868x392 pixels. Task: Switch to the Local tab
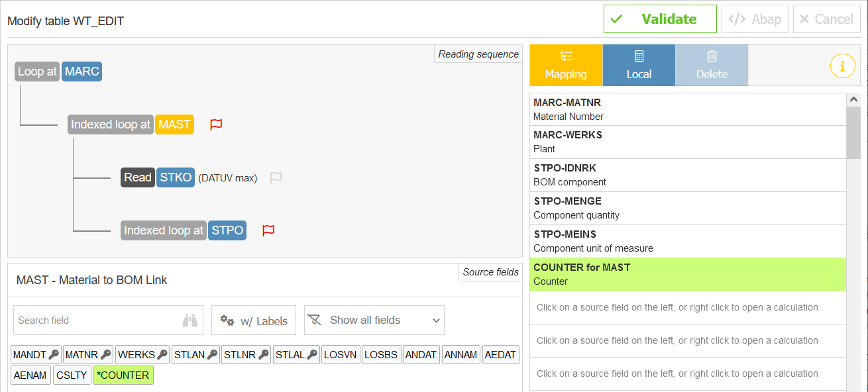639,66
